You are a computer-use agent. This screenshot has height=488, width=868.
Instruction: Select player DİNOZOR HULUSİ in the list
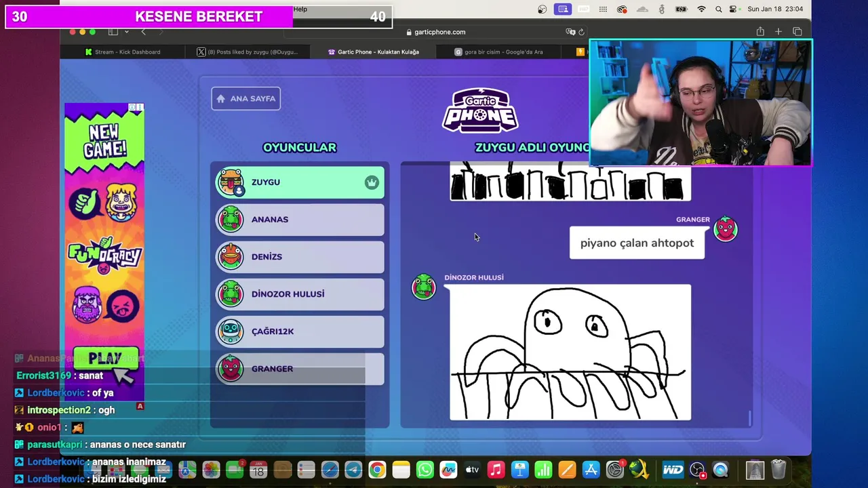(x=300, y=294)
